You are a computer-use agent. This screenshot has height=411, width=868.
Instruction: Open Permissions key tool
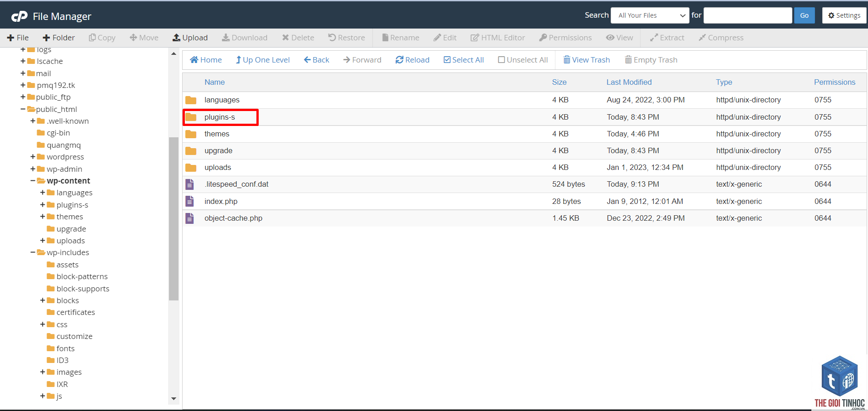click(x=565, y=38)
